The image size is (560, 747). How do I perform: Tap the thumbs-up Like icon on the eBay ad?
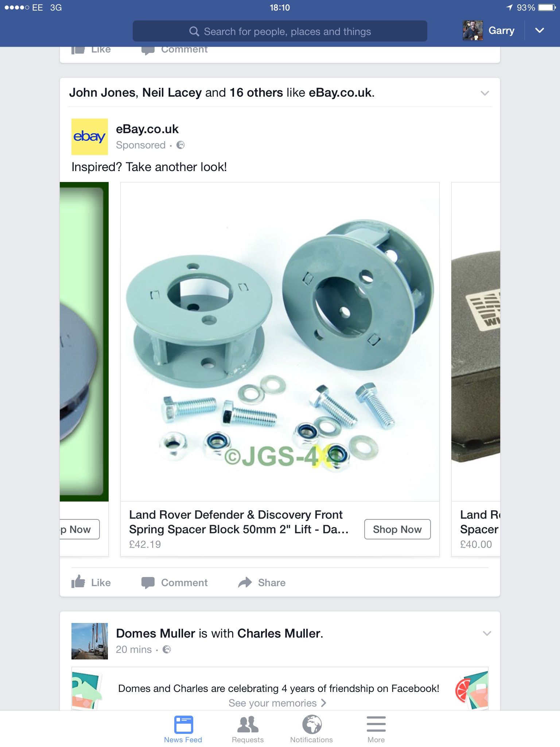[x=78, y=582]
